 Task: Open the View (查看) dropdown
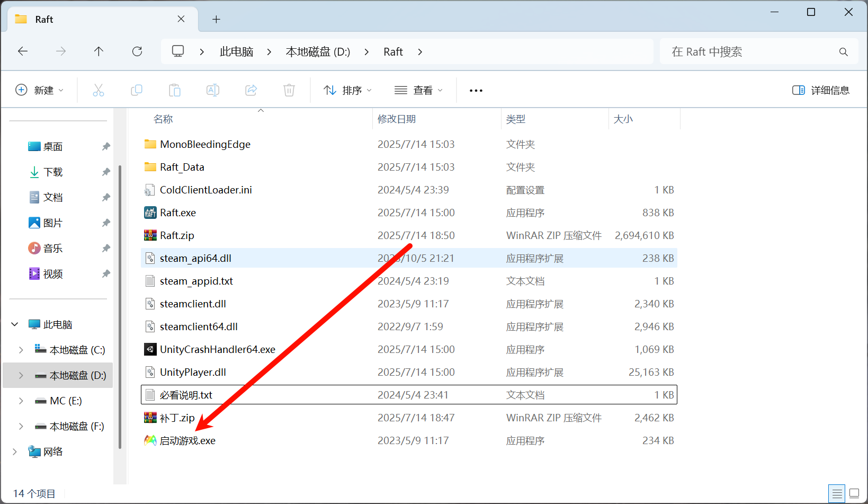(x=418, y=90)
